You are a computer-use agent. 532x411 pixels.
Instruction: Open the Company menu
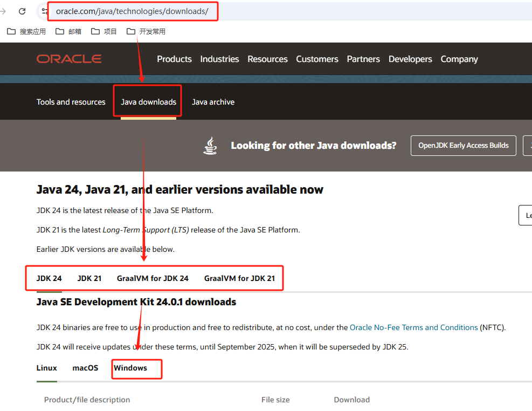459,59
